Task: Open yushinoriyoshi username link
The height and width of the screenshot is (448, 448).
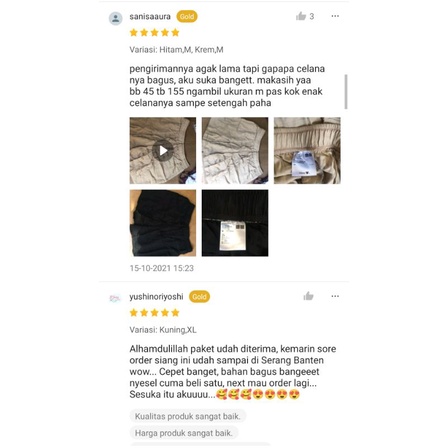Action: (x=156, y=297)
